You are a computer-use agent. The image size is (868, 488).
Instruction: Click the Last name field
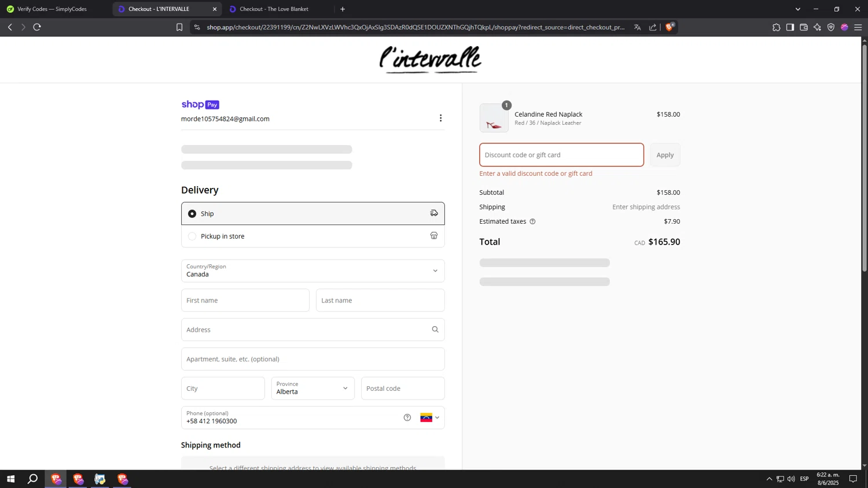pos(380,301)
